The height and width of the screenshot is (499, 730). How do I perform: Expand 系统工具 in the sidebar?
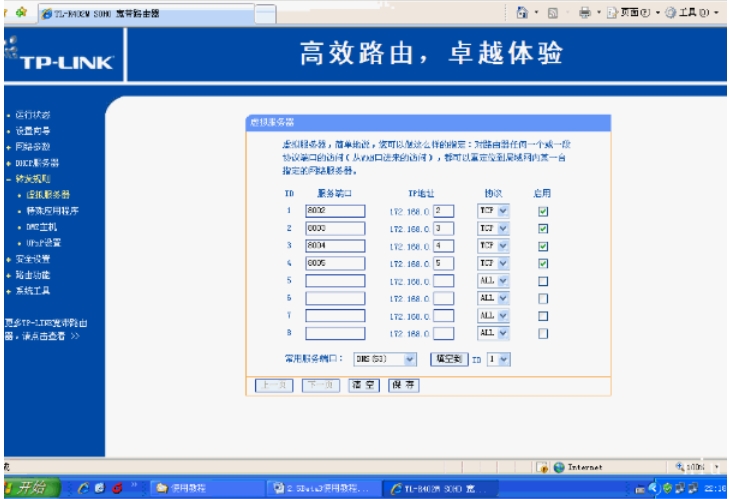pyautogui.click(x=33, y=290)
